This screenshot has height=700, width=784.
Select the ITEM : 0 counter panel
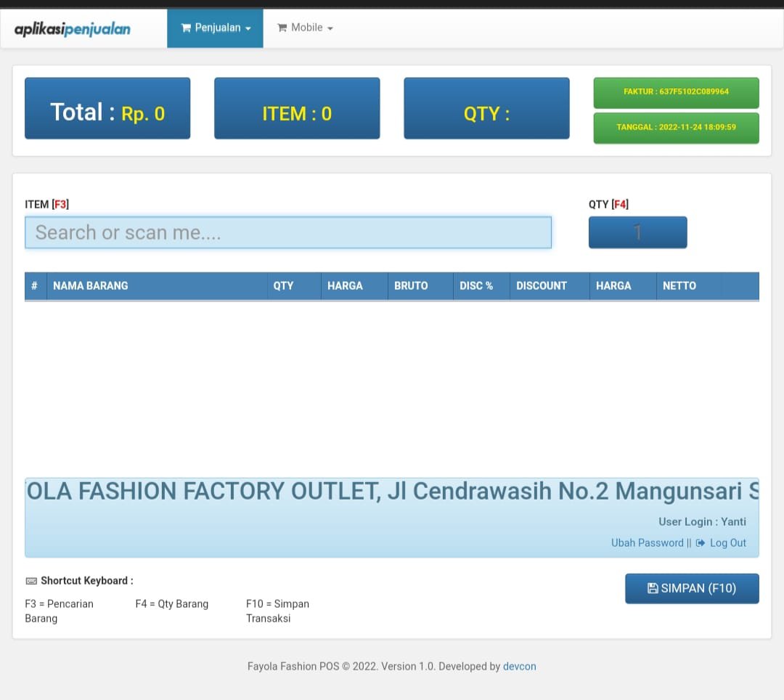pyautogui.click(x=297, y=108)
